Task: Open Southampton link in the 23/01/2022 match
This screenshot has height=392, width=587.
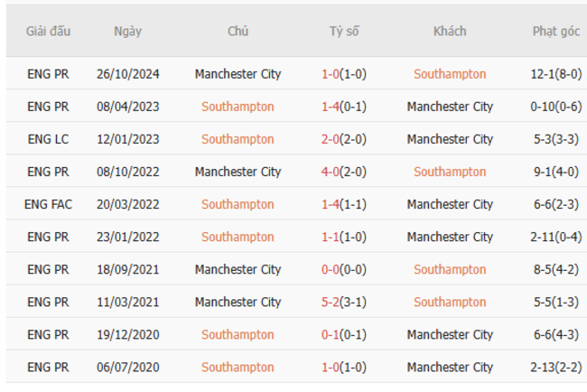Action: point(238,237)
